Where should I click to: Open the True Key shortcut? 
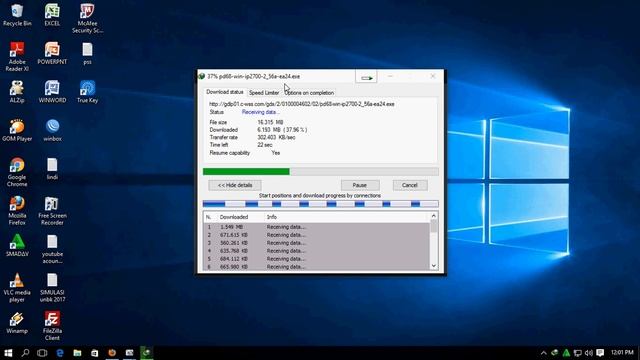87,92
